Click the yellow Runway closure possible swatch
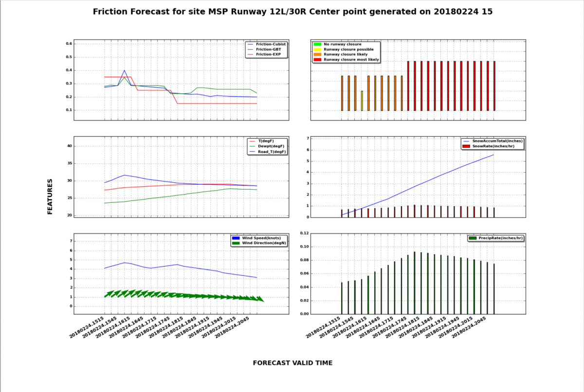This screenshot has width=584, height=392. [x=317, y=49]
